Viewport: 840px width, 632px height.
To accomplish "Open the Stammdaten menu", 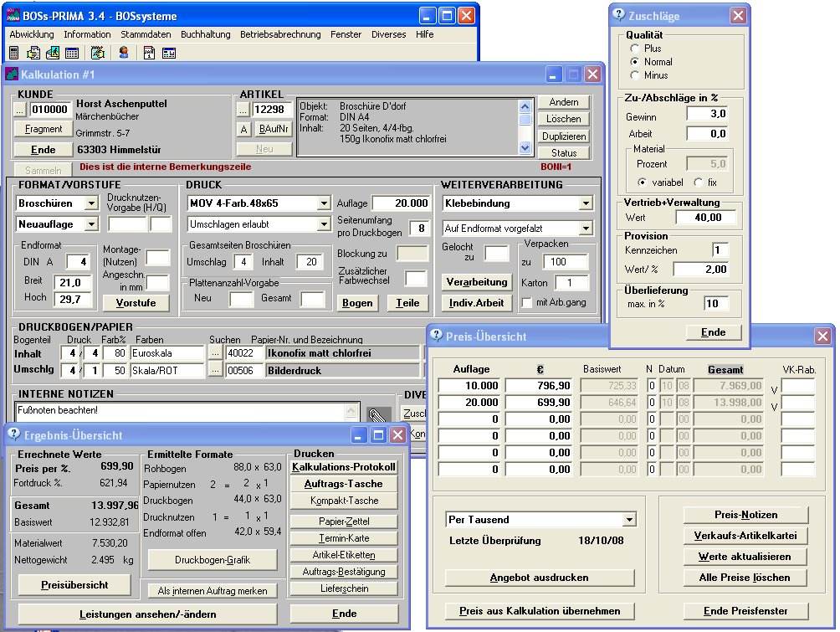I will (146, 34).
